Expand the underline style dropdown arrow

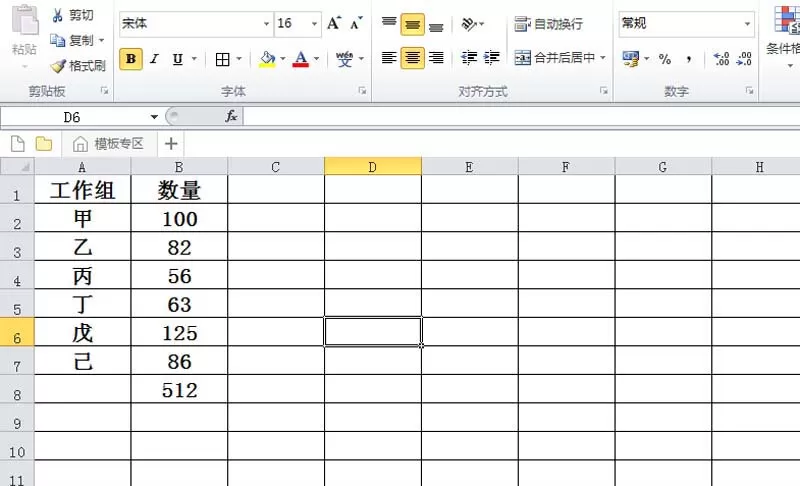click(194, 60)
